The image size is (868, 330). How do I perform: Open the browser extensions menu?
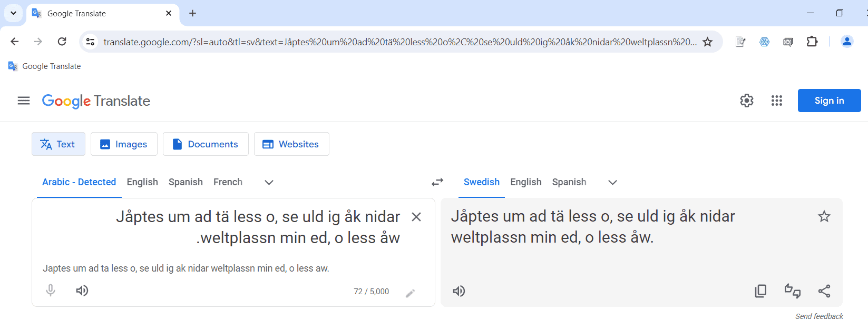[x=812, y=42]
